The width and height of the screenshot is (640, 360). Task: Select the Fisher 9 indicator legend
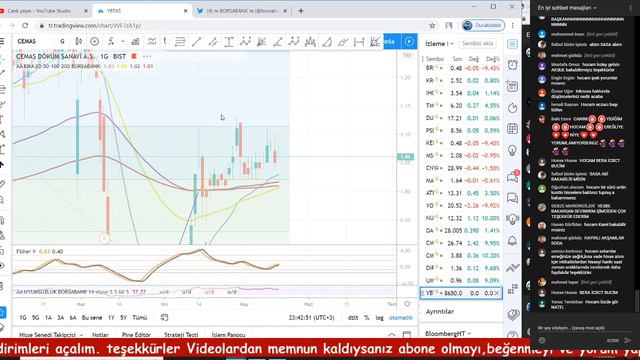(26, 251)
